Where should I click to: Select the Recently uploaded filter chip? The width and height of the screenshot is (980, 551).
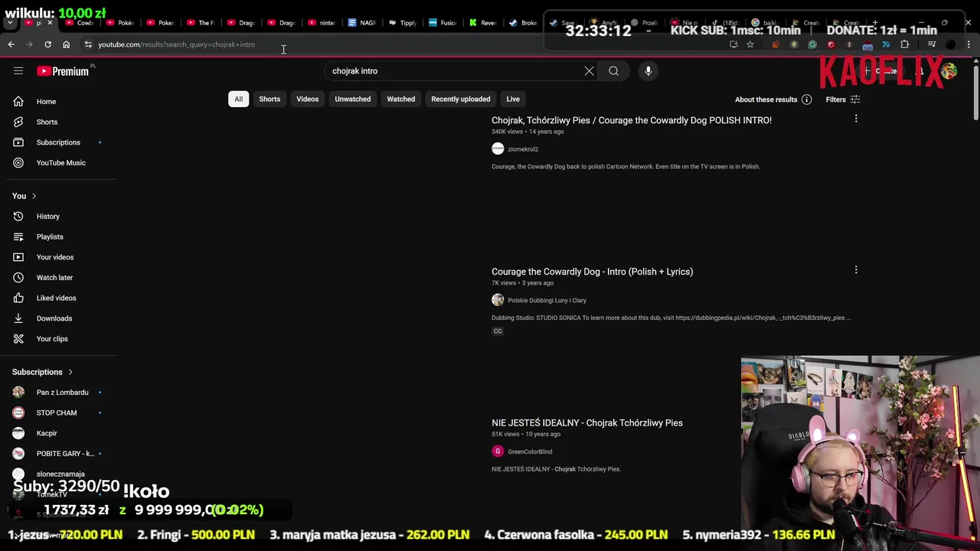tap(460, 99)
